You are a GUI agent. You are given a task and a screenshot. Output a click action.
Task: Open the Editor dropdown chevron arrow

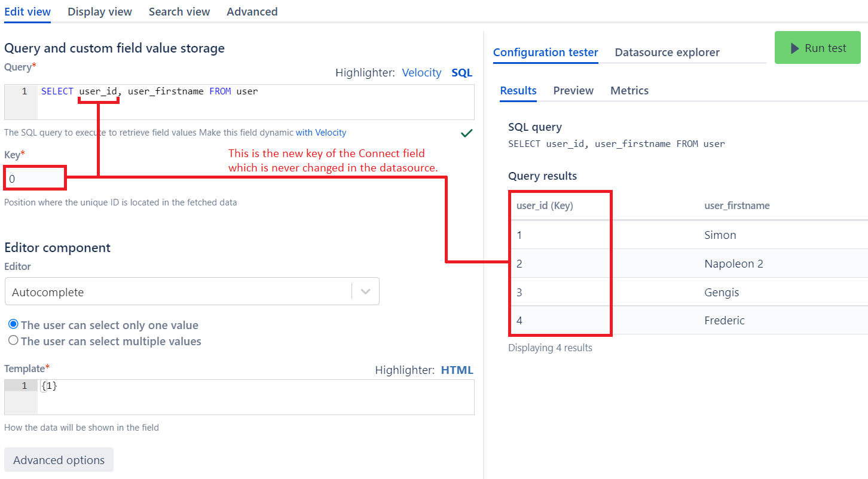tap(365, 291)
